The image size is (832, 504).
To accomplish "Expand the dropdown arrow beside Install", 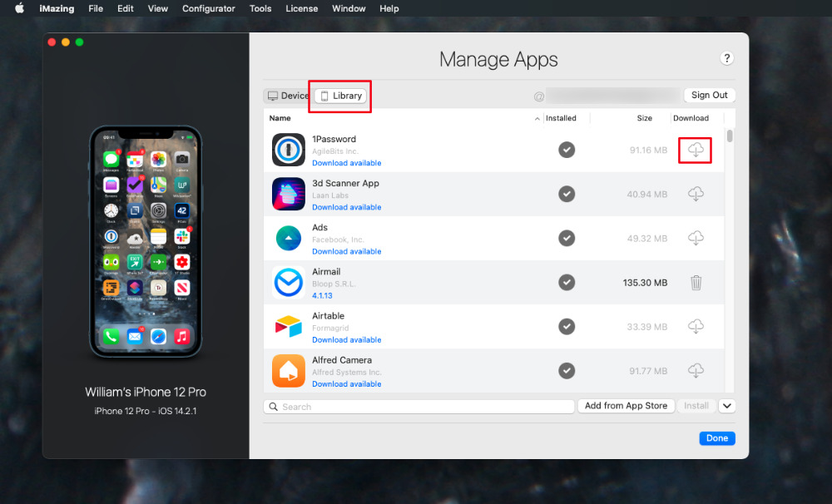I will (726, 406).
